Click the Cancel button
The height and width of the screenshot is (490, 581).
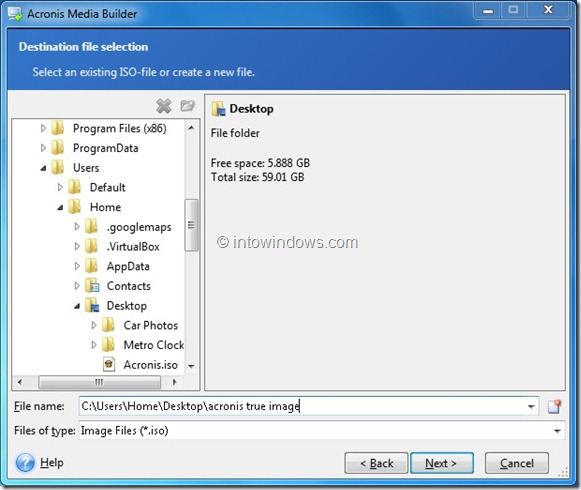pyautogui.click(x=517, y=463)
